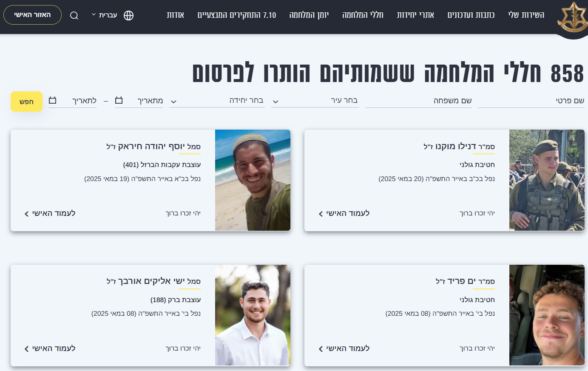
Task: Click the yellow חפש search button
Action: click(26, 102)
